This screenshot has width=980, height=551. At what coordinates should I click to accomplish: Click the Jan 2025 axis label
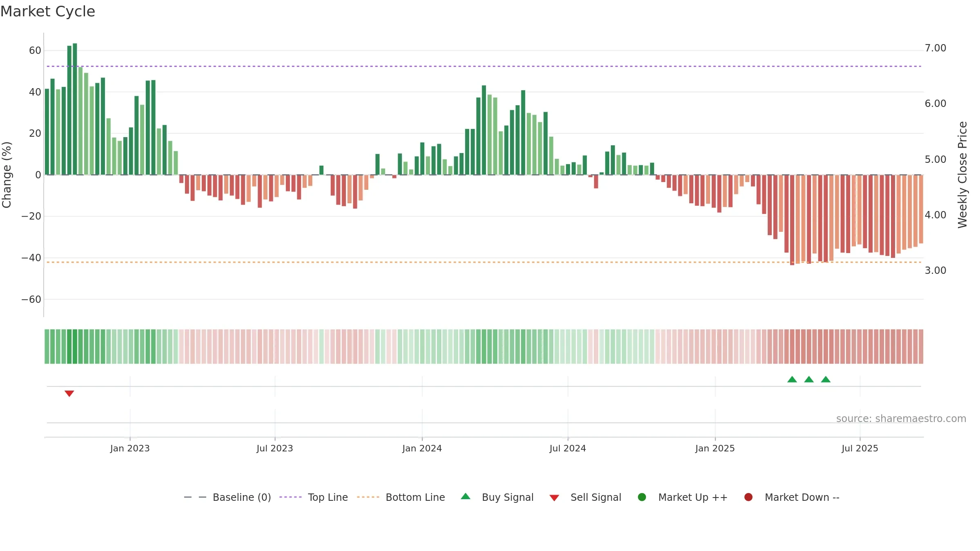715,448
